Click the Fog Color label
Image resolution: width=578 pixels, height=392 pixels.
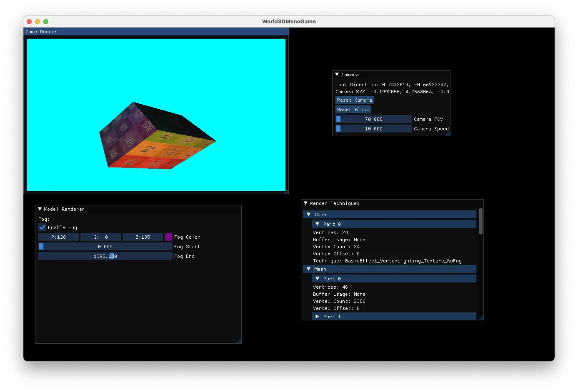coord(187,237)
